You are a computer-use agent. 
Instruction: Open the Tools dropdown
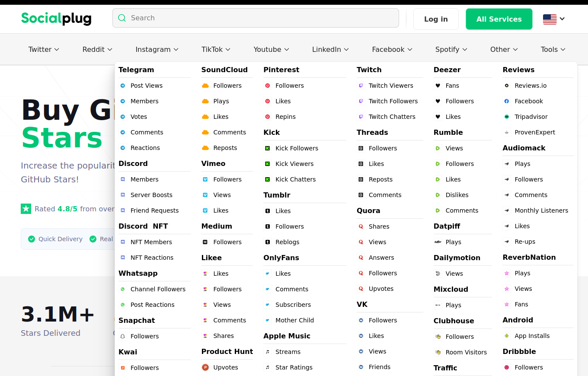(x=553, y=49)
